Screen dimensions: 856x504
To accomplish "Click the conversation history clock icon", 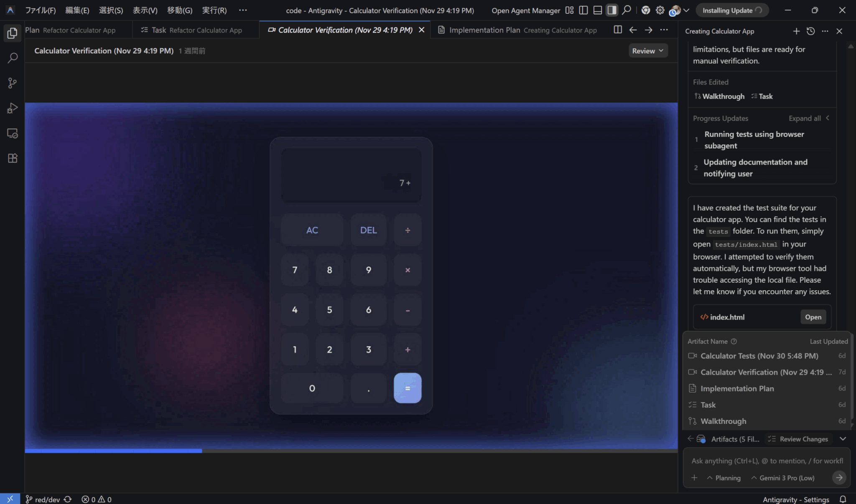I will point(810,31).
